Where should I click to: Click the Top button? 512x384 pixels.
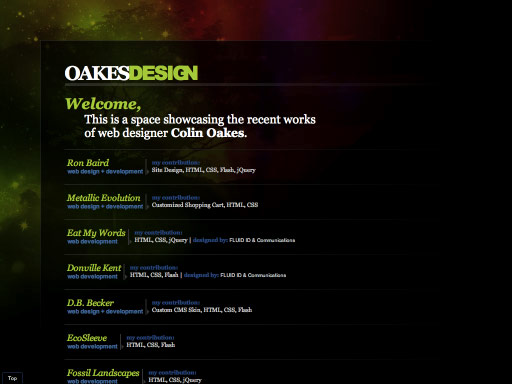point(12,378)
